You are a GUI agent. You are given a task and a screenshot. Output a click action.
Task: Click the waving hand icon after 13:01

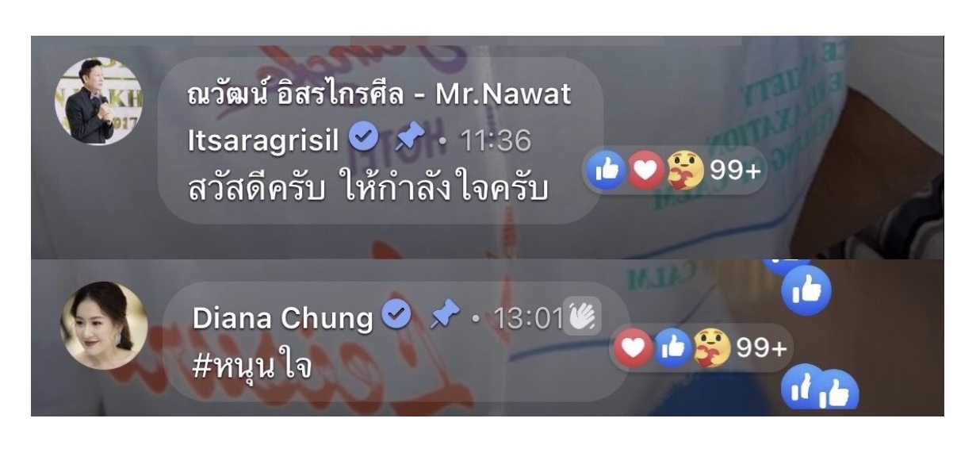coord(582,317)
